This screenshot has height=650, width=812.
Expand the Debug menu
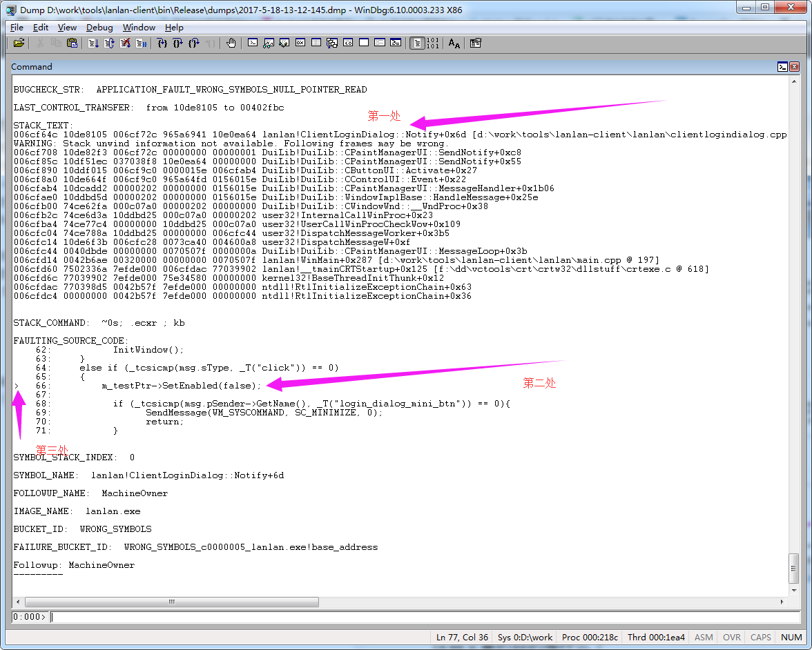point(99,28)
